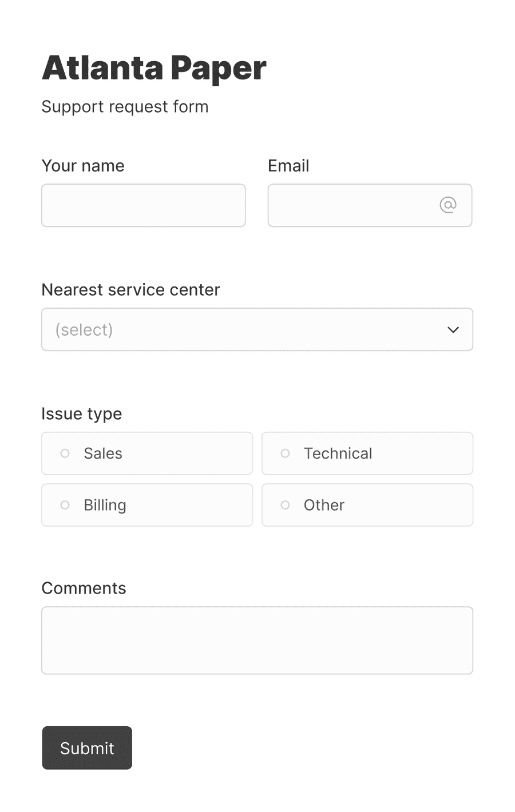Click into the Comments text area
The height and width of the screenshot is (812, 515).
coord(257,640)
